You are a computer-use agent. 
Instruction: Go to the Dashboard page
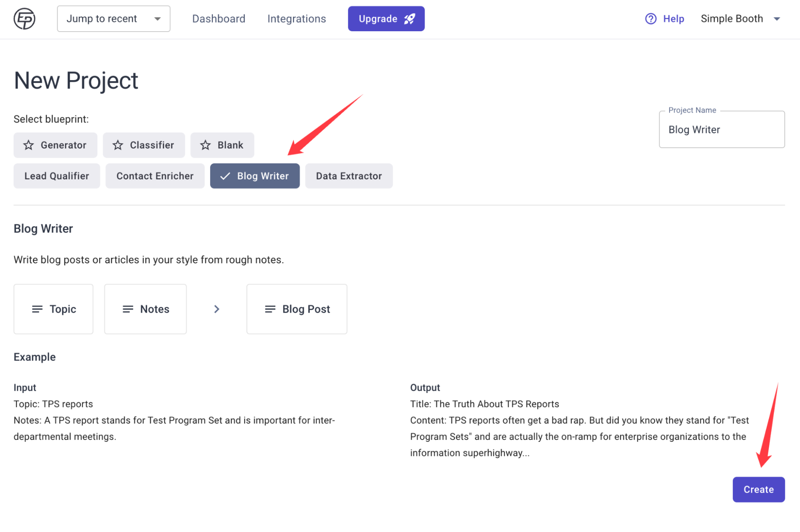(x=219, y=19)
